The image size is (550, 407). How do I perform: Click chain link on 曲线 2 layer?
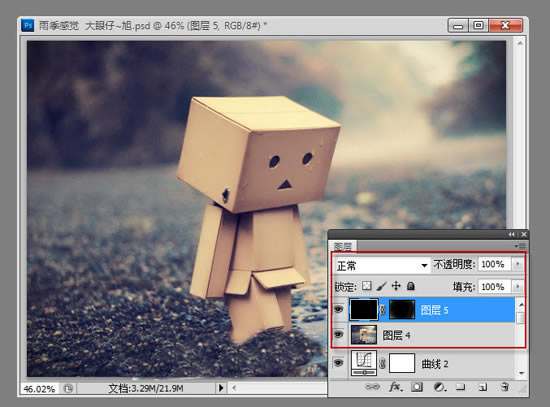[x=382, y=363]
